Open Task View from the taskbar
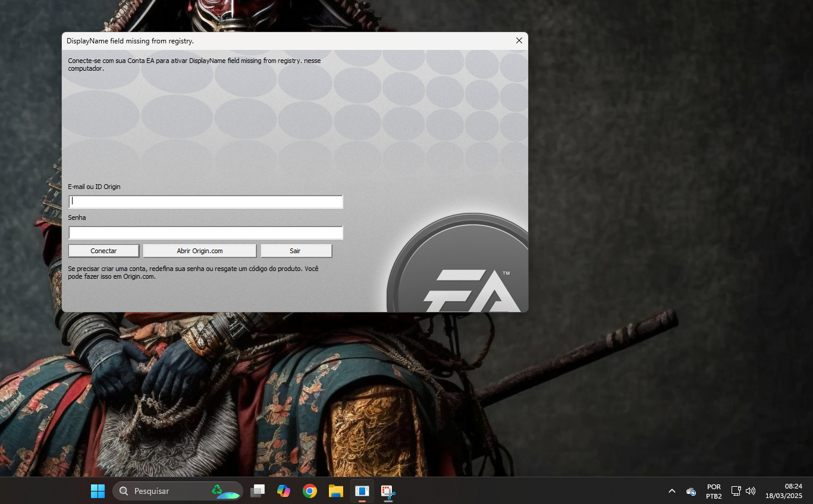Screen dimensions: 813x504 (258, 491)
